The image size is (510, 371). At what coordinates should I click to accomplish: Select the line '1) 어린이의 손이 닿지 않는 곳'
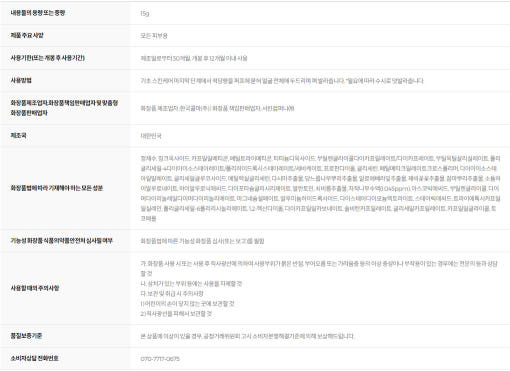click(x=187, y=304)
